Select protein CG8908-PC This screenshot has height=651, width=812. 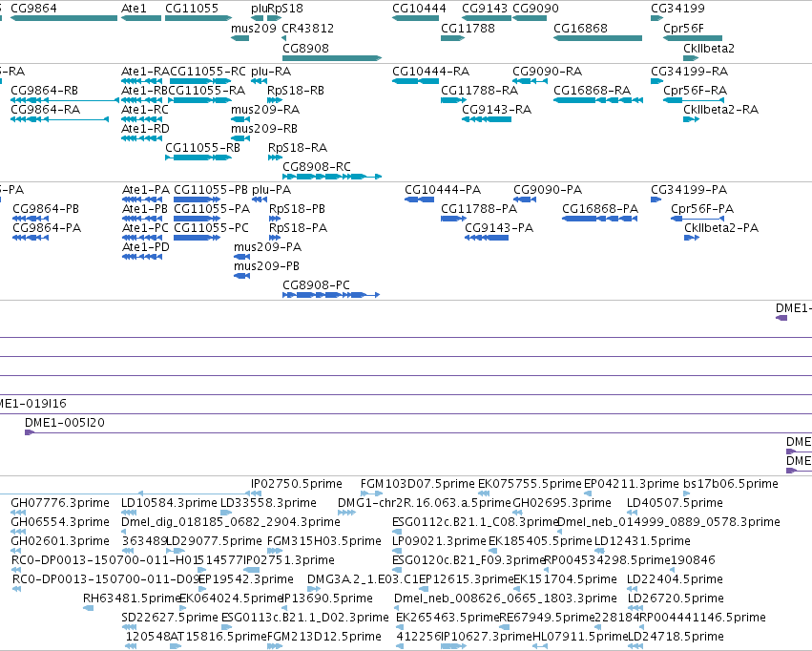331,295
